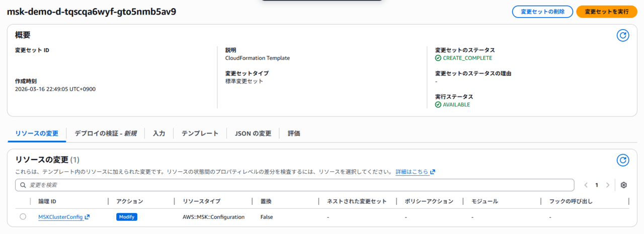
Task: Open the JSON の変更 tab
Action: 253,134
